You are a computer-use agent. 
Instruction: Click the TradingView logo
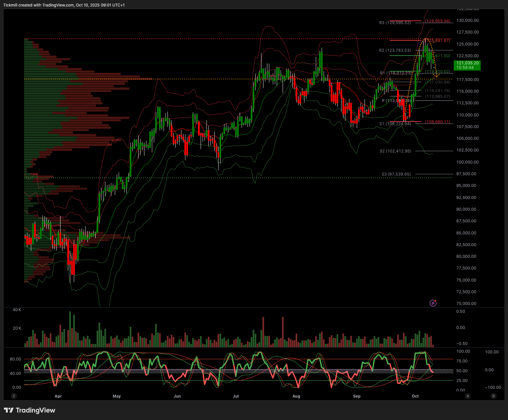[30, 410]
